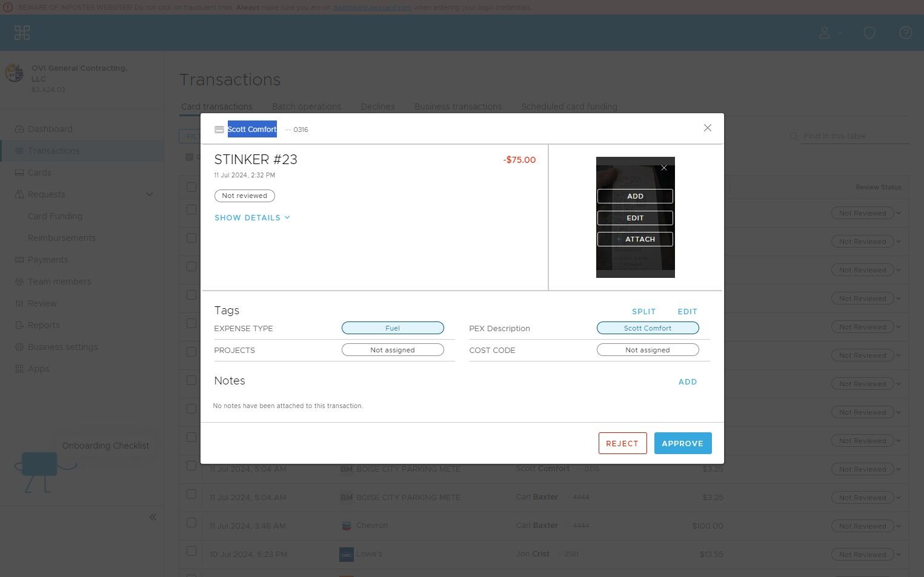The image size is (924, 577).
Task: Switch to the Declines tab
Action: click(x=377, y=107)
